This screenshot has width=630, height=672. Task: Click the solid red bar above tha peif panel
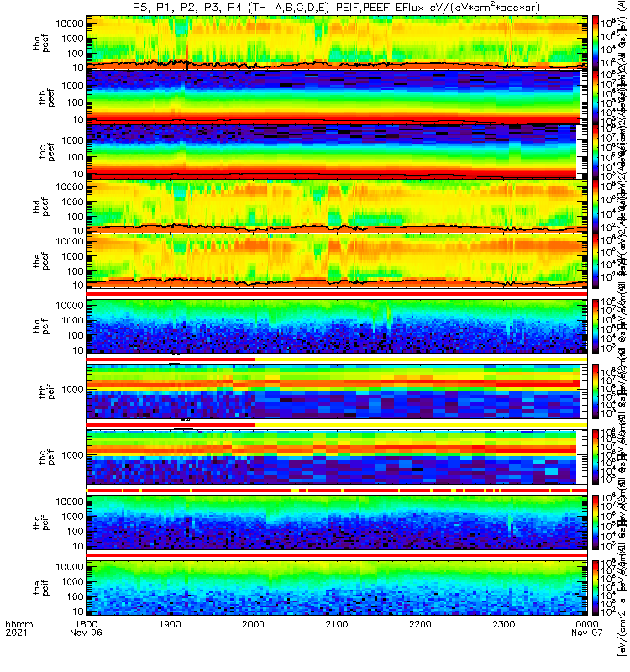(337, 295)
